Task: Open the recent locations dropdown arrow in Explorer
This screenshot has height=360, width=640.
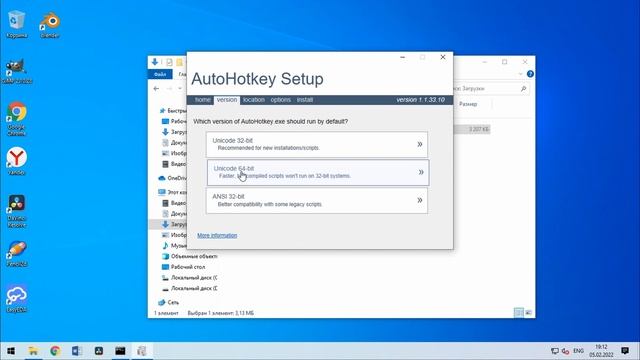Action: click(180, 89)
